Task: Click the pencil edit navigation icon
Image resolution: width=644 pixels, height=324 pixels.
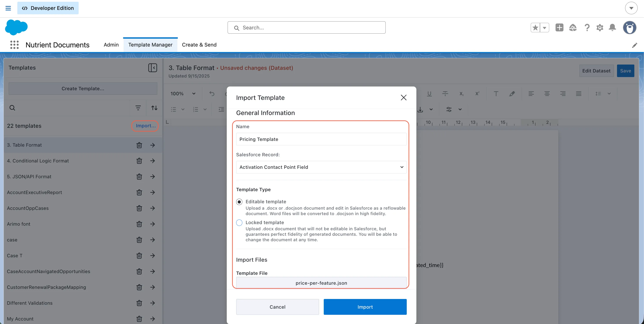Action: pos(635,45)
